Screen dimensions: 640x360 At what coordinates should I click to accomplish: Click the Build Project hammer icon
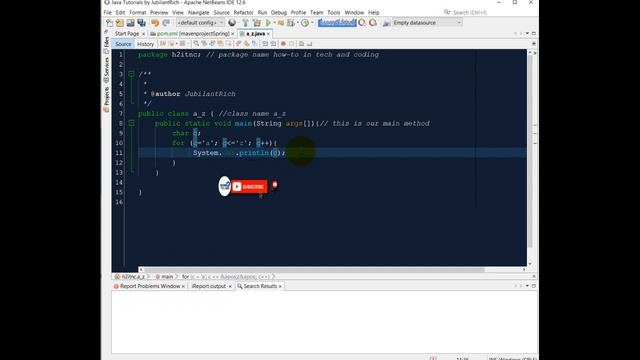point(245,23)
